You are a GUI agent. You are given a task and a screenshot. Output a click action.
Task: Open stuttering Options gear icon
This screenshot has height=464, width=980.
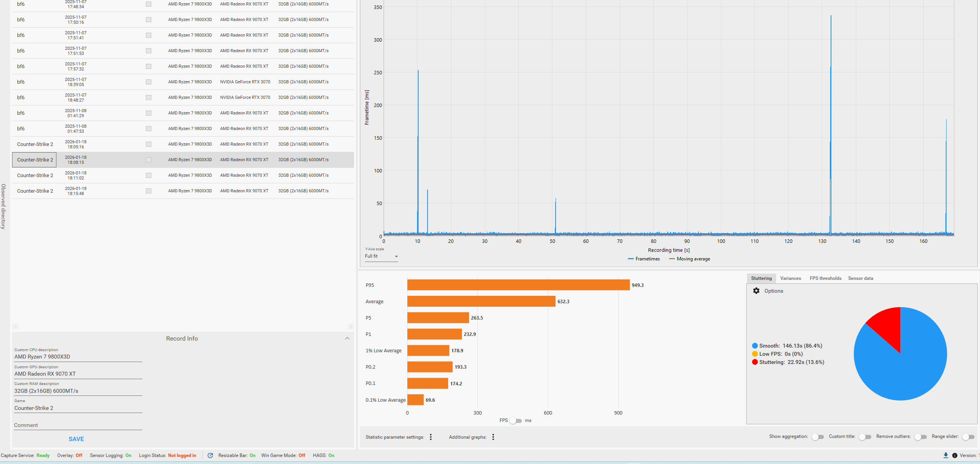click(756, 291)
